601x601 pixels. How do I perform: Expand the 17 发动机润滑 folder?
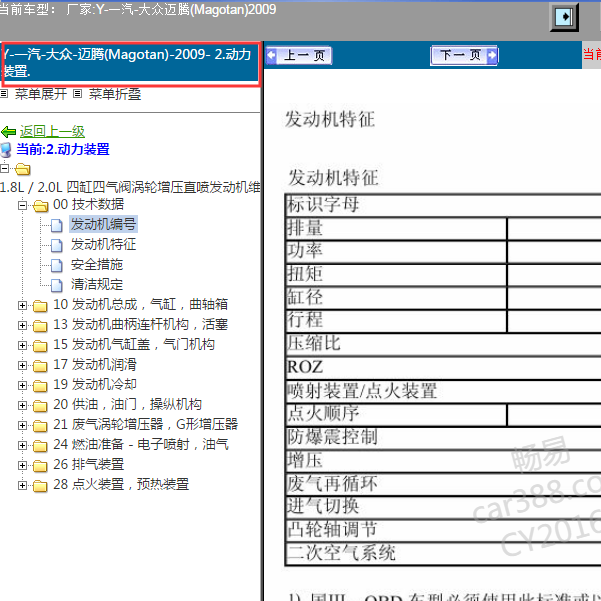point(22,365)
